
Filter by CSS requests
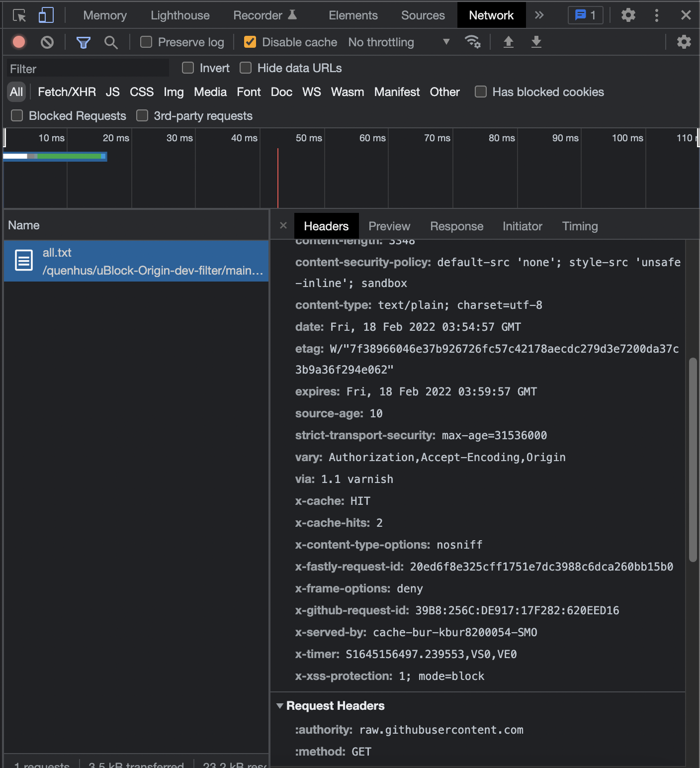tap(142, 92)
